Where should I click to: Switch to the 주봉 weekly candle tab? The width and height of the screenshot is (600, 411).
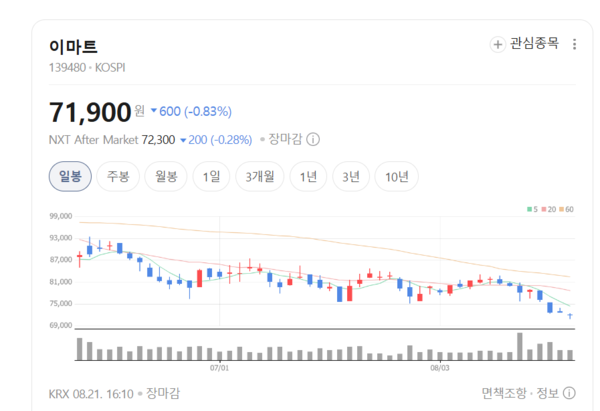pyautogui.click(x=118, y=176)
